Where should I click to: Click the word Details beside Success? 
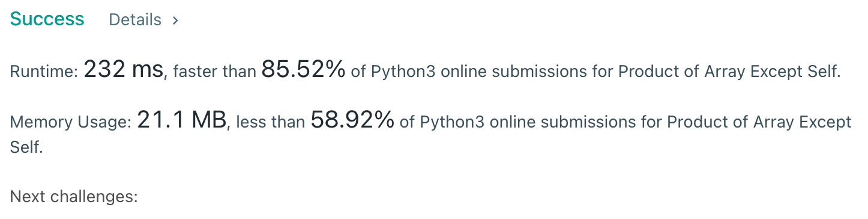tap(135, 20)
